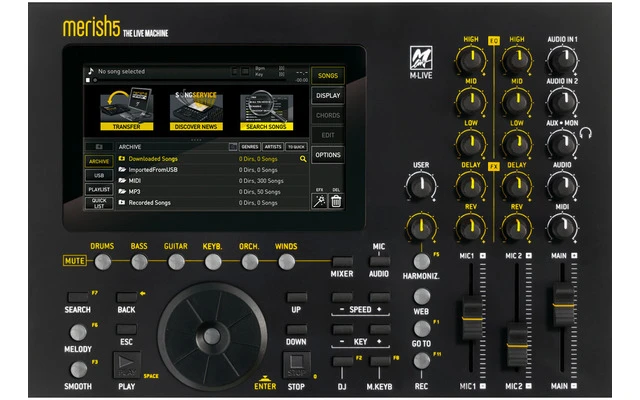Mute the KEYB. track button

point(213,262)
